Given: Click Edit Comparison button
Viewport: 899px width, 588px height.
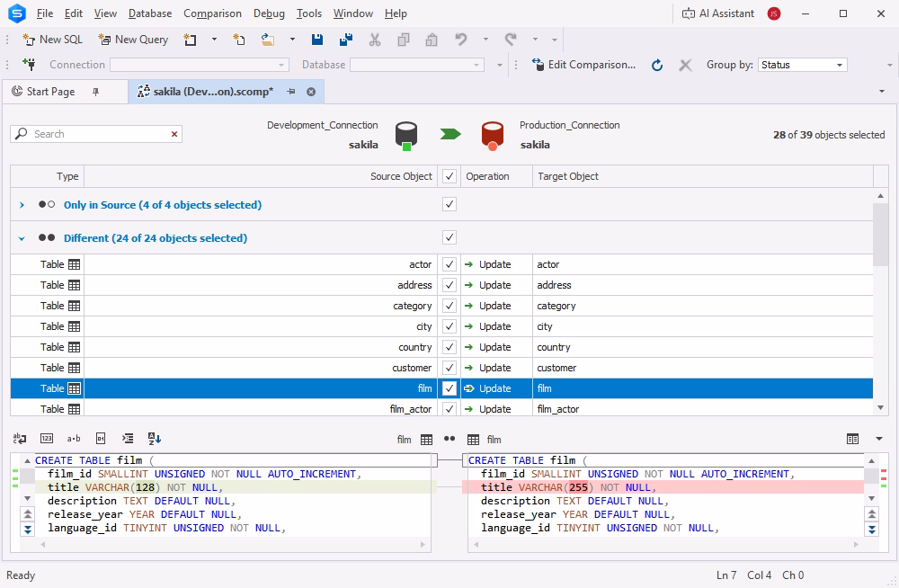Looking at the screenshot, I should click(x=583, y=65).
